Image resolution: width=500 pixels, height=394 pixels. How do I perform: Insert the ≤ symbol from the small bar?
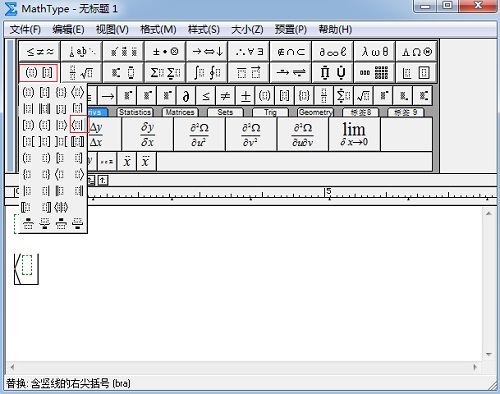click(206, 96)
